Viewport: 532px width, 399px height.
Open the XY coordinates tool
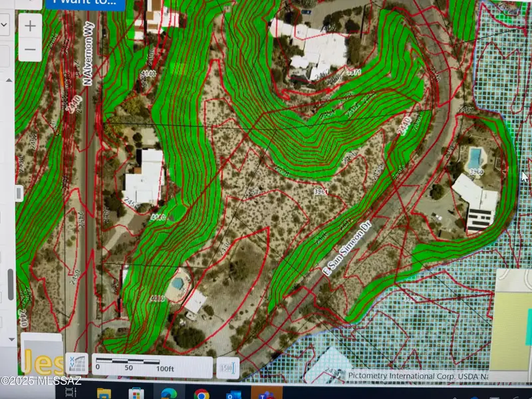[x=76, y=365]
